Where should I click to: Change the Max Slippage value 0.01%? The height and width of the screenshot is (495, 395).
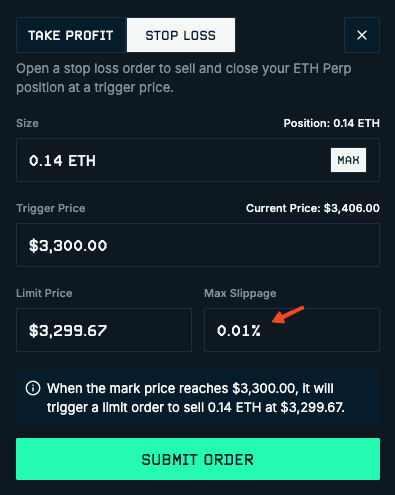click(x=292, y=330)
